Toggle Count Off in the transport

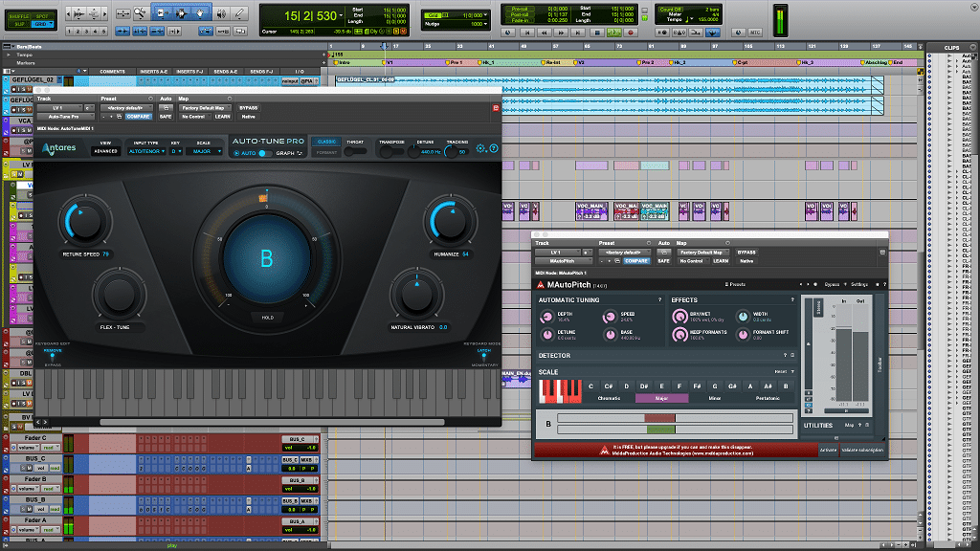pyautogui.click(x=670, y=10)
